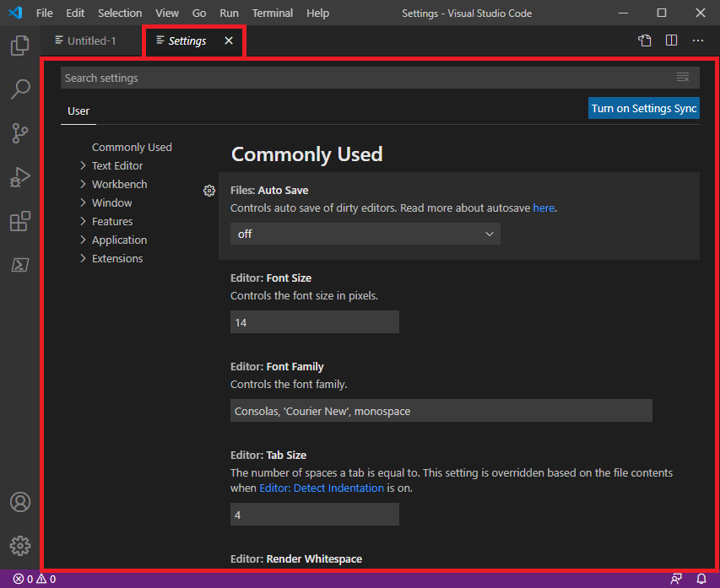Open the Auto Save dropdown showing off
The image size is (720, 588).
tap(365, 234)
